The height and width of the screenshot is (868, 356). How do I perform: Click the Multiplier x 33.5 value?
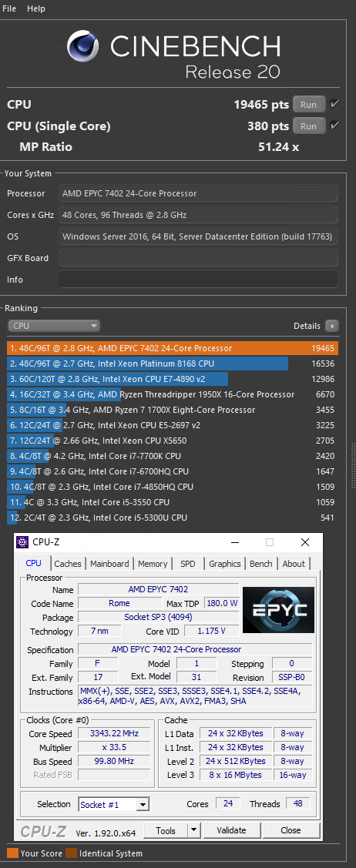(113, 747)
